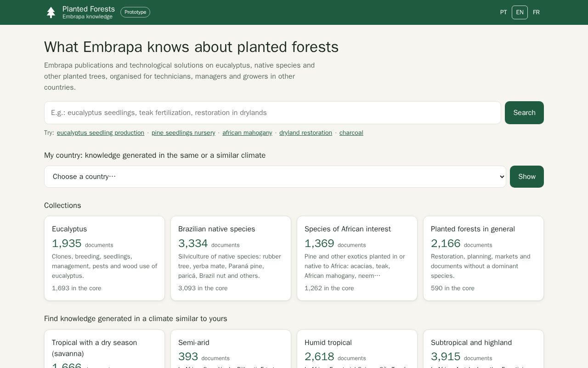Click the 'Collections' section heading
This screenshot has width=588, height=368.
click(x=62, y=206)
